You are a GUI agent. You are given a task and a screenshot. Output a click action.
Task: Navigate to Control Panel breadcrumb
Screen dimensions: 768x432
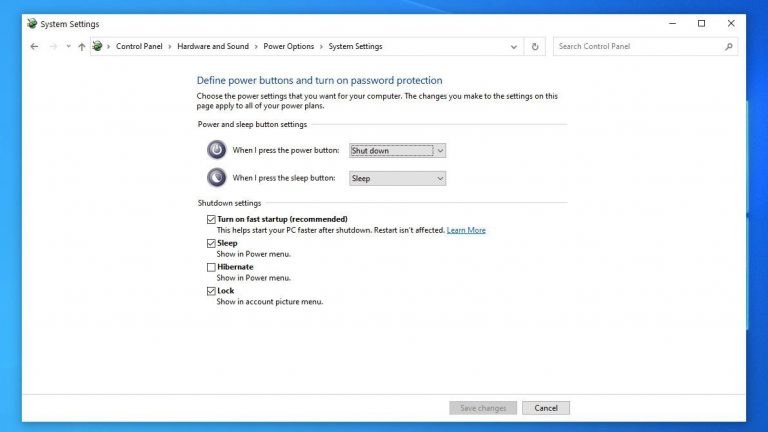(x=139, y=47)
